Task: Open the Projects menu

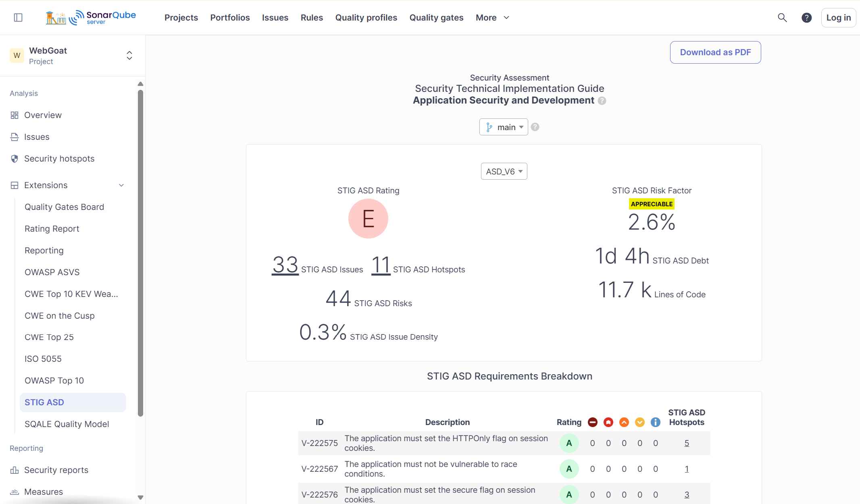Action: pos(181,18)
